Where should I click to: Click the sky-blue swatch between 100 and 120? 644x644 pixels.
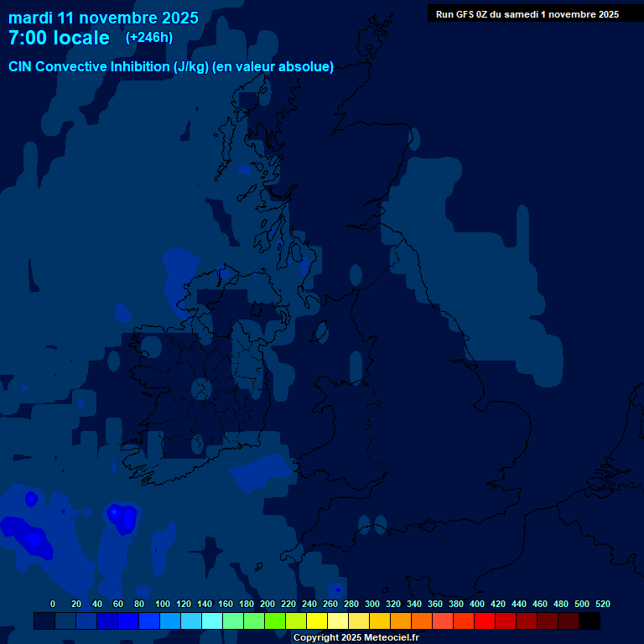(169, 621)
